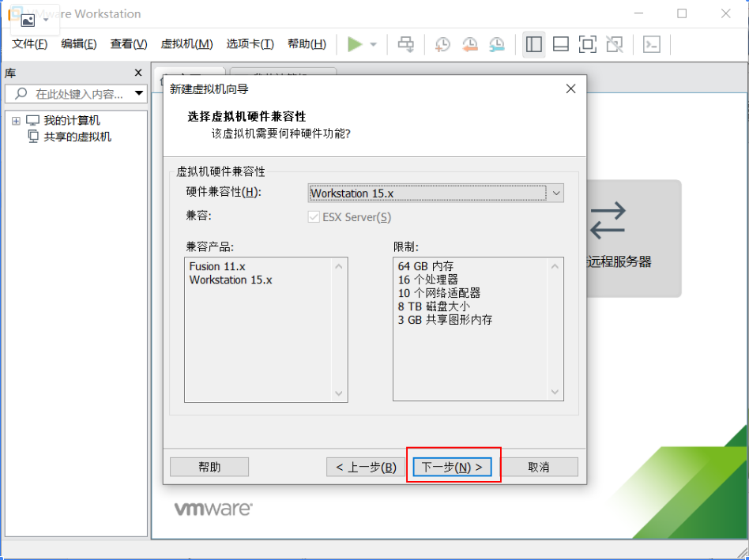This screenshot has width=749, height=560.
Task: Open the 编辑(E) menu
Action: click(x=79, y=44)
